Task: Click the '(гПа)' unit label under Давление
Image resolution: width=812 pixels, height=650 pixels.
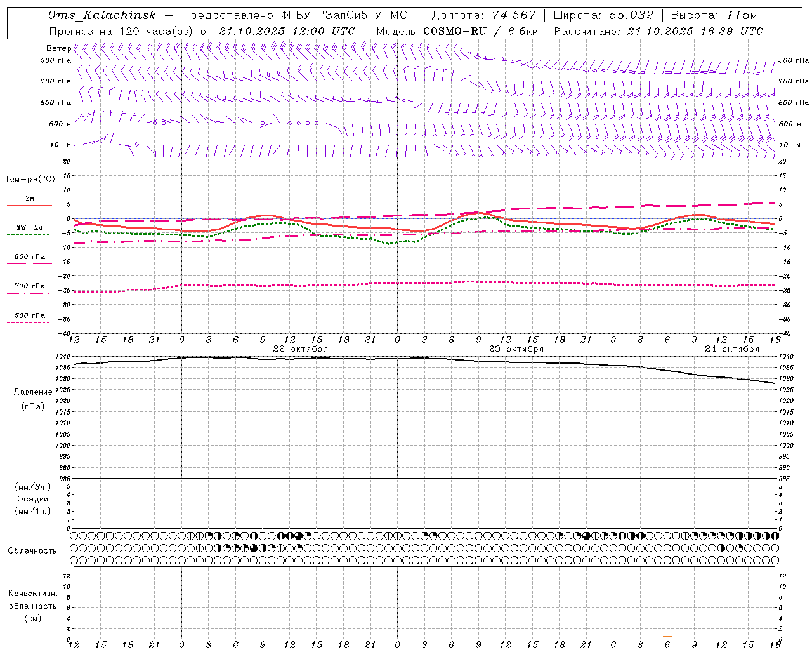Action: click(33, 406)
